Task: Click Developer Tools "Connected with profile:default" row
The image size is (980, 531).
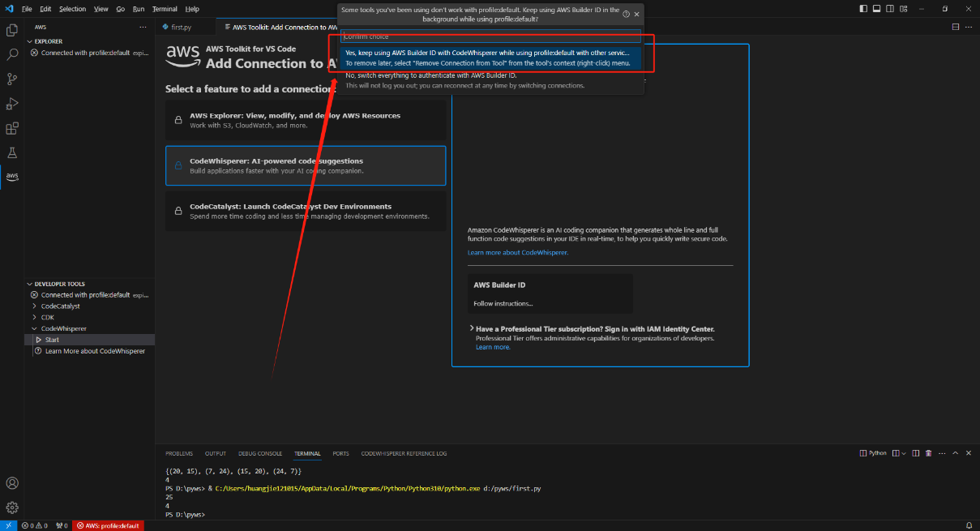Action: tap(89, 295)
